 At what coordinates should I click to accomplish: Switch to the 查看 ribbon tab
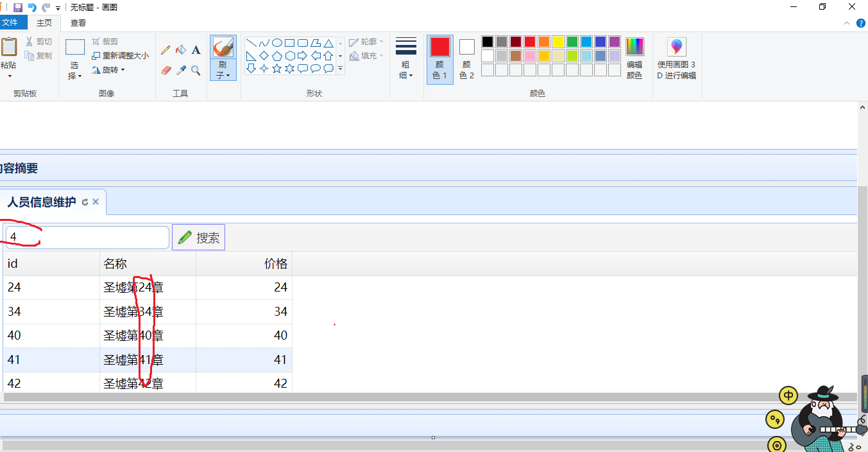coord(76,22)
